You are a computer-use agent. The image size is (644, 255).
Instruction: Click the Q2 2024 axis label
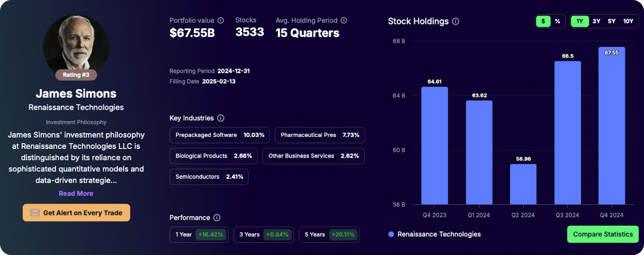[523, 215]
